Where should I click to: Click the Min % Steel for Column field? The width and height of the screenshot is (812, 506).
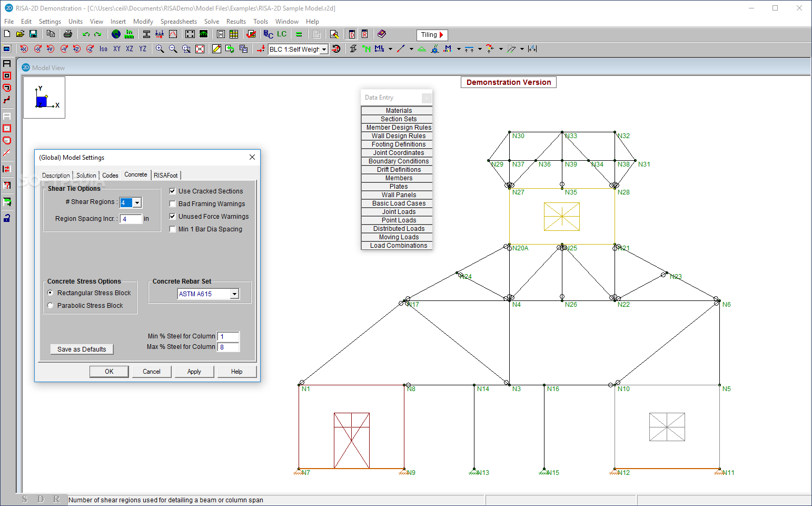click(229, 336)
